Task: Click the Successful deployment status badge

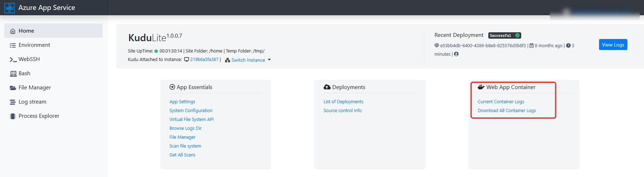Action: (x=504, y=35)
